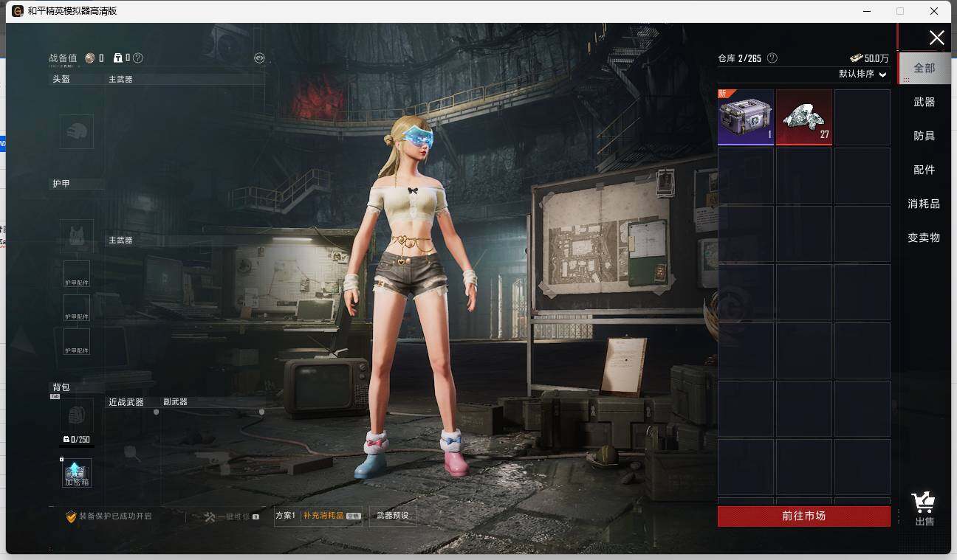Click the second 护甲配件 attachment slot
Image resolution: width=957 pixels, height=560 pixels.
coord(77,308)
